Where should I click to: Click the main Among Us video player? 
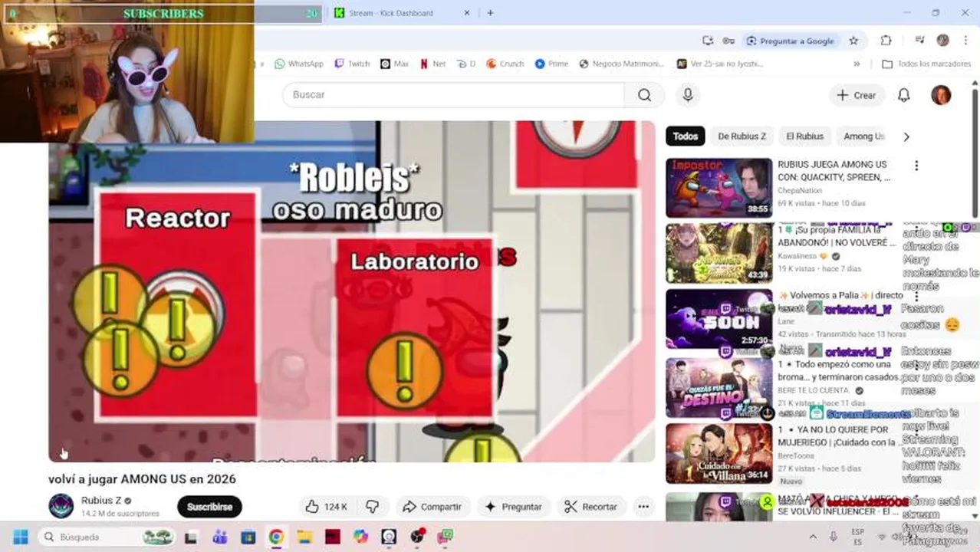point(352,291)
